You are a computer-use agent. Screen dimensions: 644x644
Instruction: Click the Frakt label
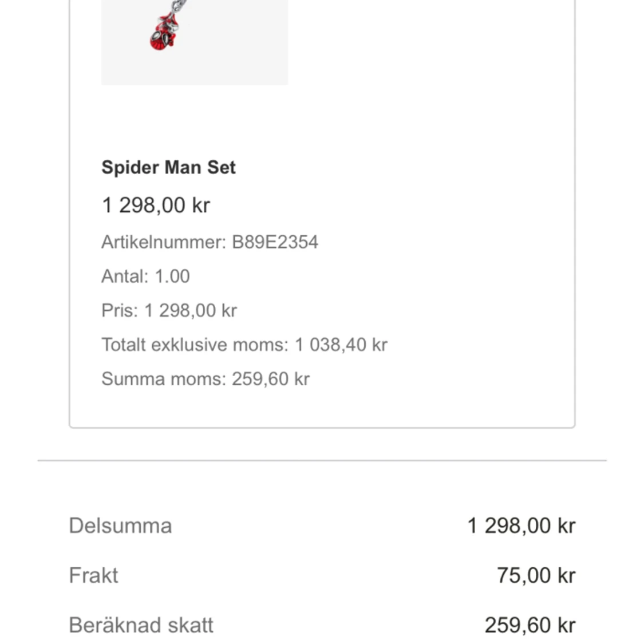[93, 575]
